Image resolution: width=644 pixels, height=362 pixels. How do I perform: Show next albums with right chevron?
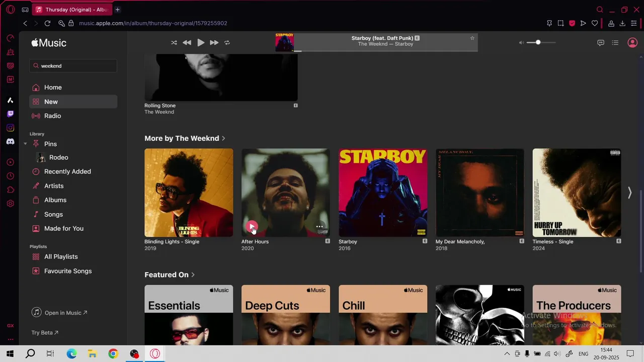(629, 193)
